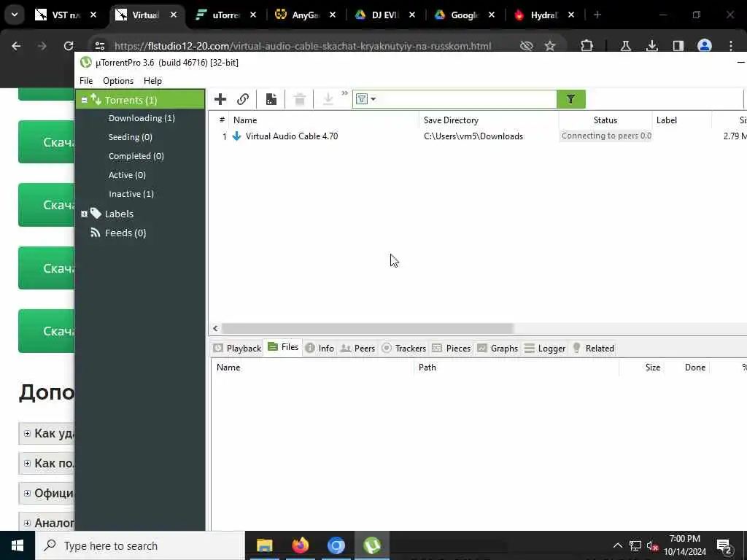Switch to the Playback tab
The image size is (747, 560).
(x=237, y=348)
